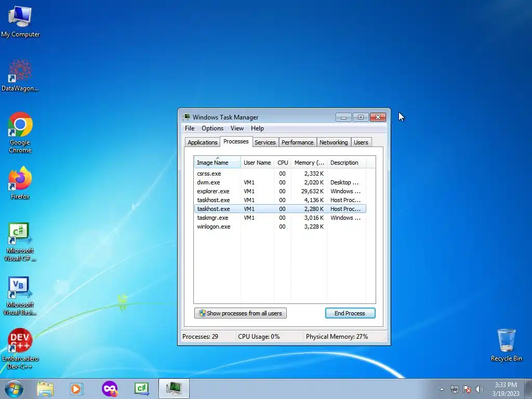Open the Help menu
This screenshot has width=532, height=399.
click(x=257, y=128)
